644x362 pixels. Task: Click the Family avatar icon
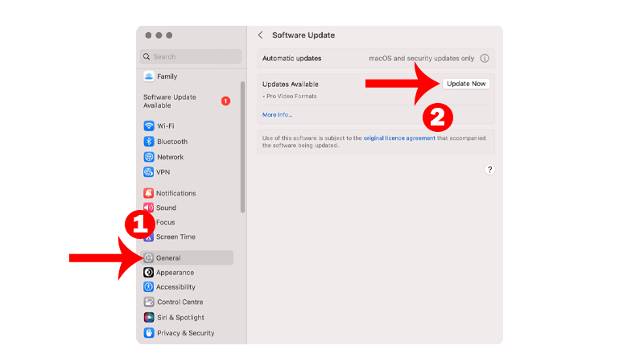click(149, 76)
